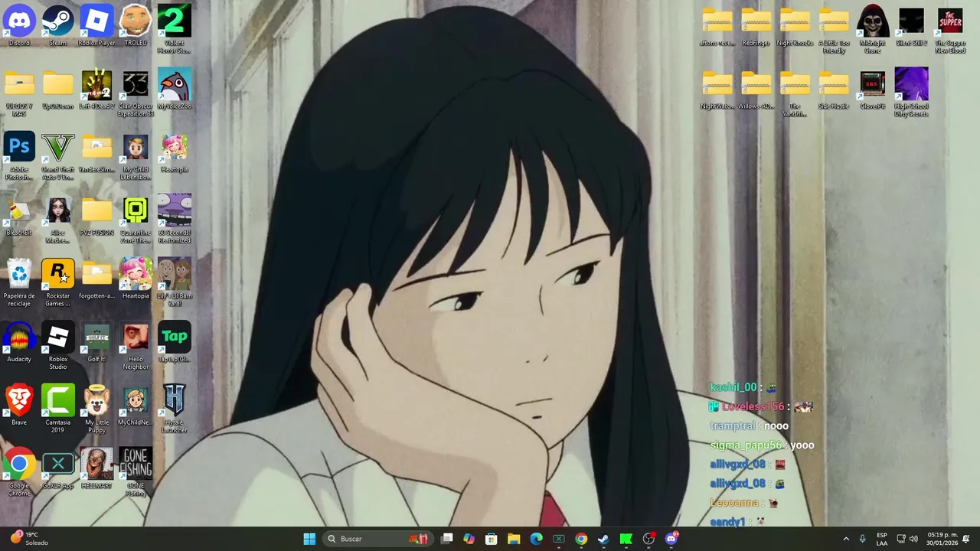
Task: Select the Willows AD... zip folder
Action: [x=756, y=90]
